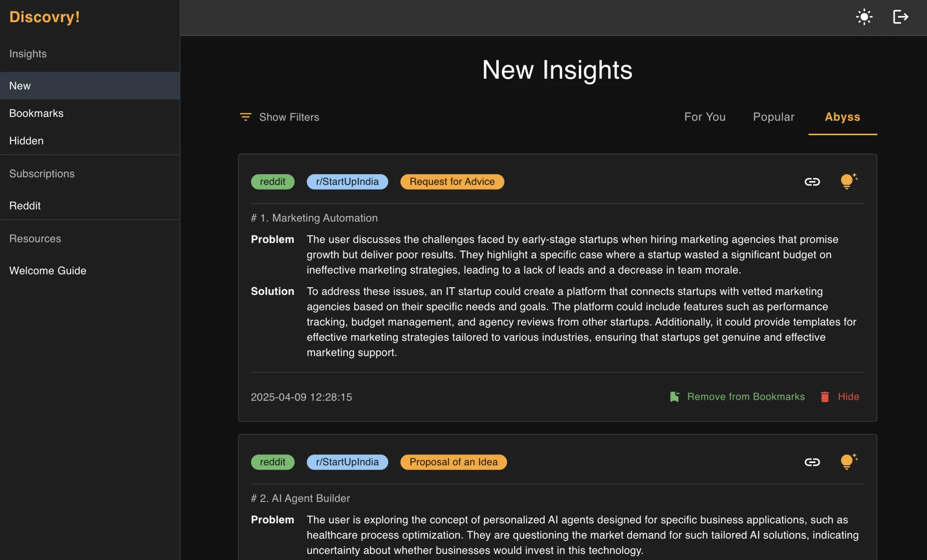Viewport: 927px width, 560px height.
Task: Select the Abyss tab
Action: (842, 117)
